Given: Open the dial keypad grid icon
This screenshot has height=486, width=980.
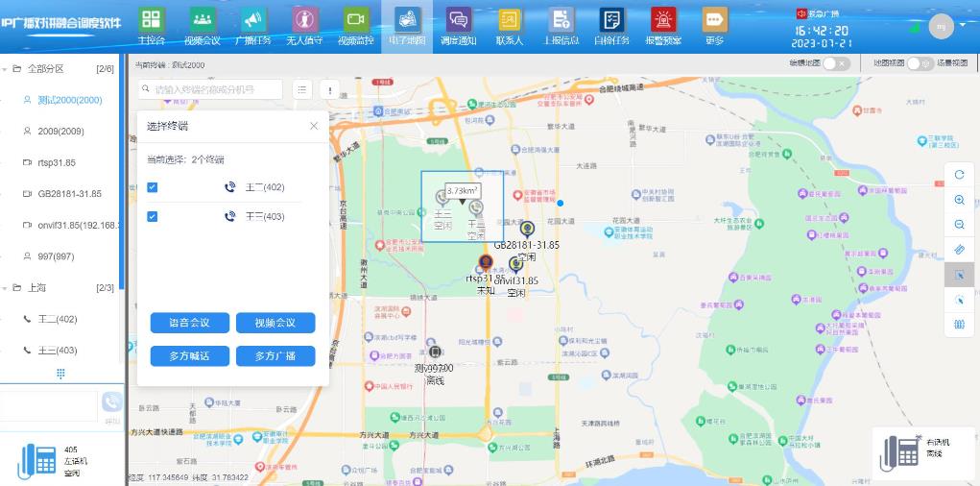Looking at the screenshot, I should 60,374.
